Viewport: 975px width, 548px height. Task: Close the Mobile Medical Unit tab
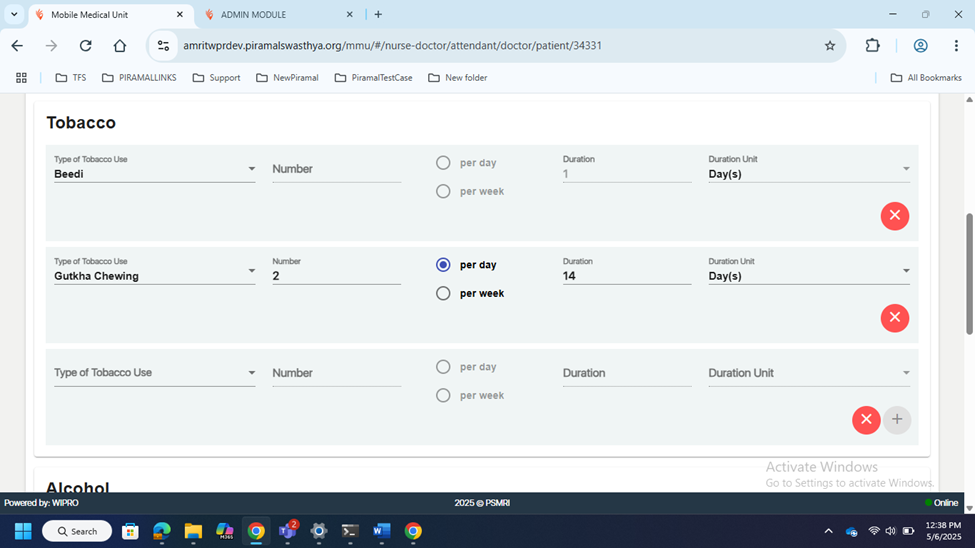[x=180, y=14]
